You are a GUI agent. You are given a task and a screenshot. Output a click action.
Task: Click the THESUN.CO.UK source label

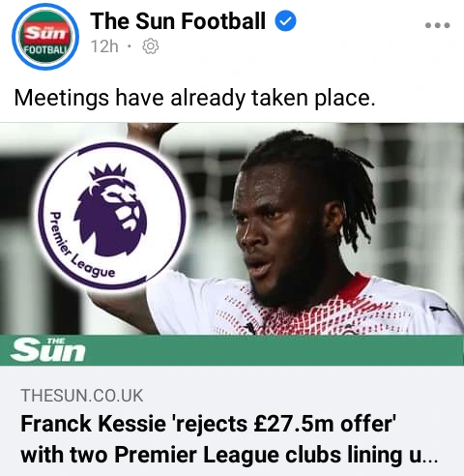82,396
